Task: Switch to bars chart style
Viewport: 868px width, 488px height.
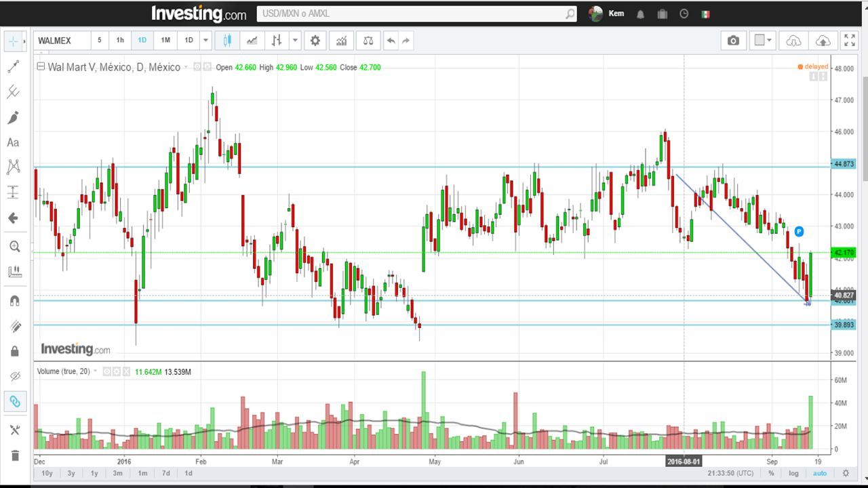Action: (277, 41)
